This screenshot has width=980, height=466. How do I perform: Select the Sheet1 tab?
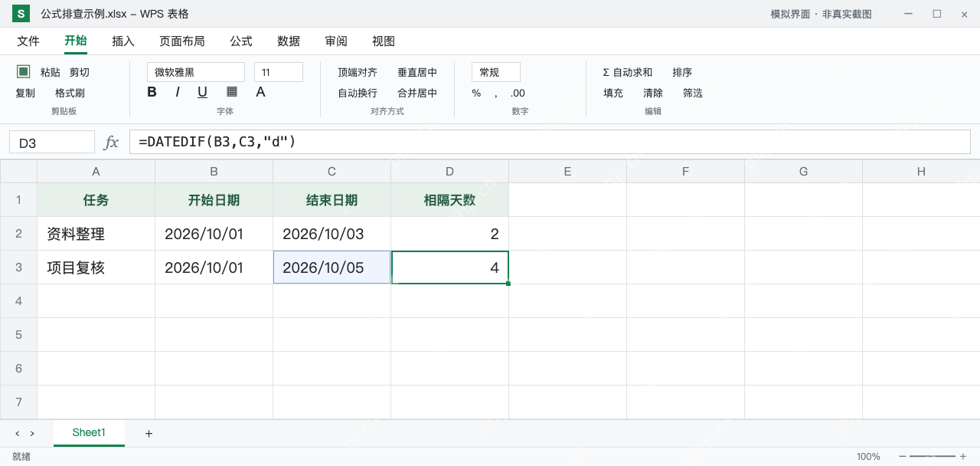(x=89, y=433)
